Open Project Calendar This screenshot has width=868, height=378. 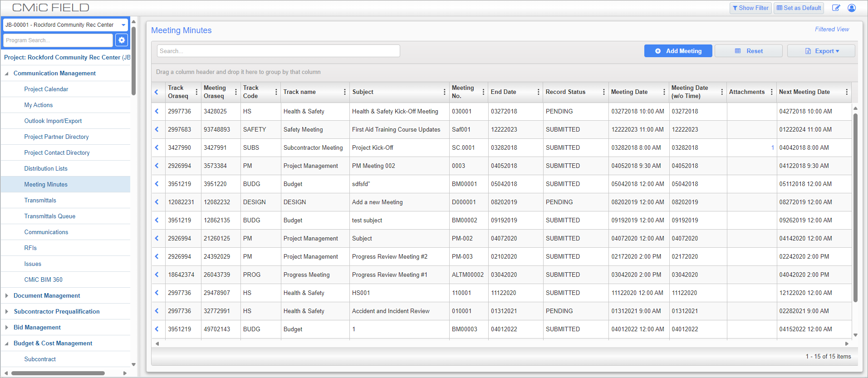pos(46,89)
